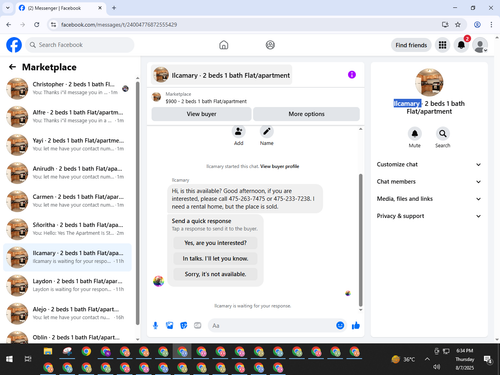Click the More options button
The width and height of the screenshot is (500, 375).
point(306,114)
